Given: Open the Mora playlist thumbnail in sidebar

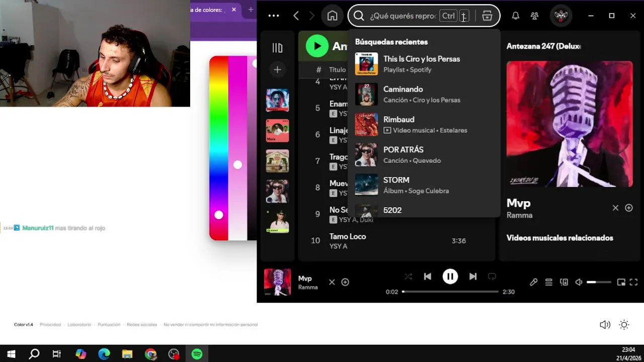Looking at the screenshot, I should tap(277, 131).
